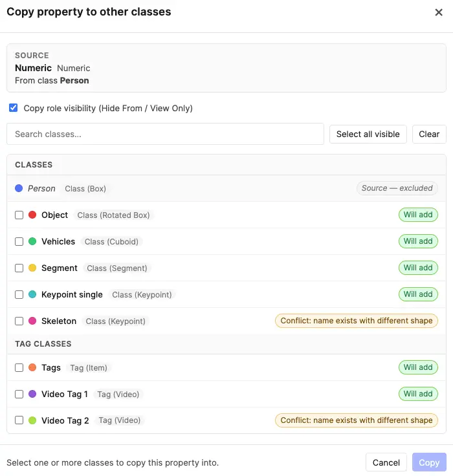Click Select all visible button
453x476 pixels.
tap(368, 134)
